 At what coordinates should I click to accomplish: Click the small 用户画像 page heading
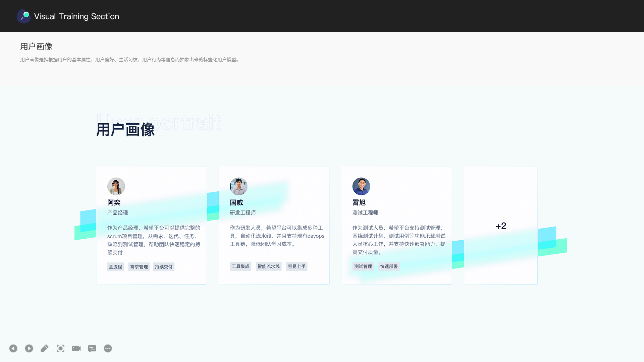[x=36, y=46]
